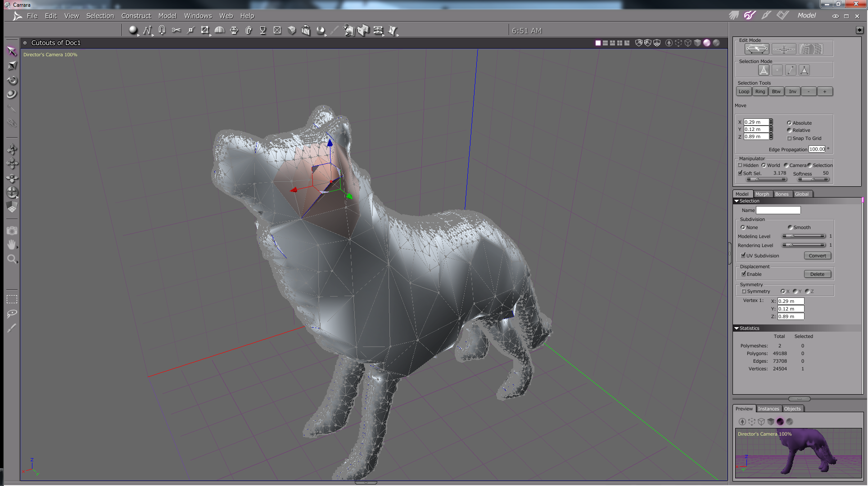Click the Loop selection button
868x486 pixels.
[744, 91]
